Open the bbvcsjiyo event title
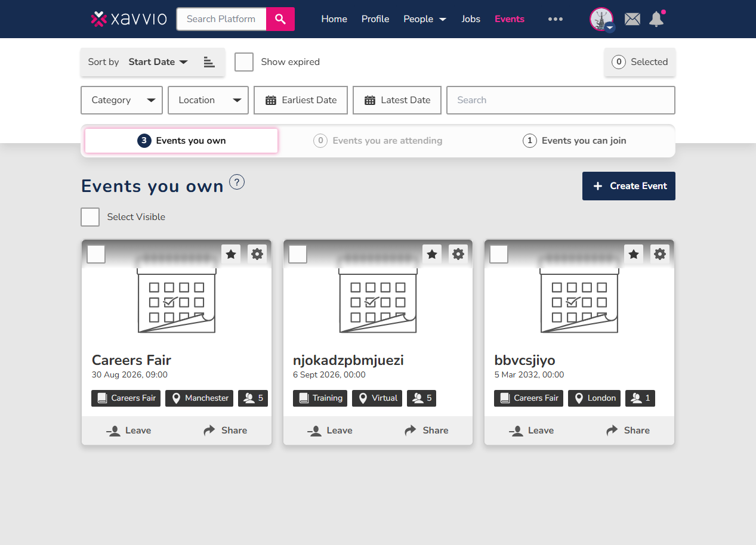756x545 pixels. 524,360
